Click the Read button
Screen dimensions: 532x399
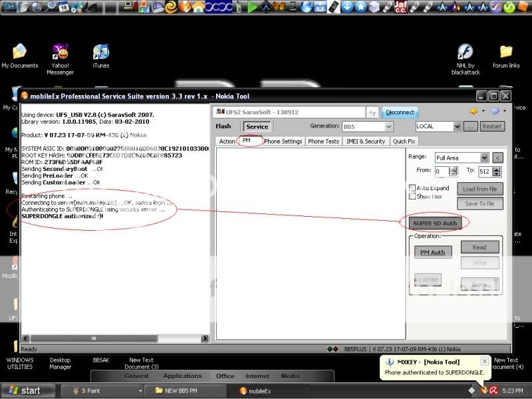(479, 247)
